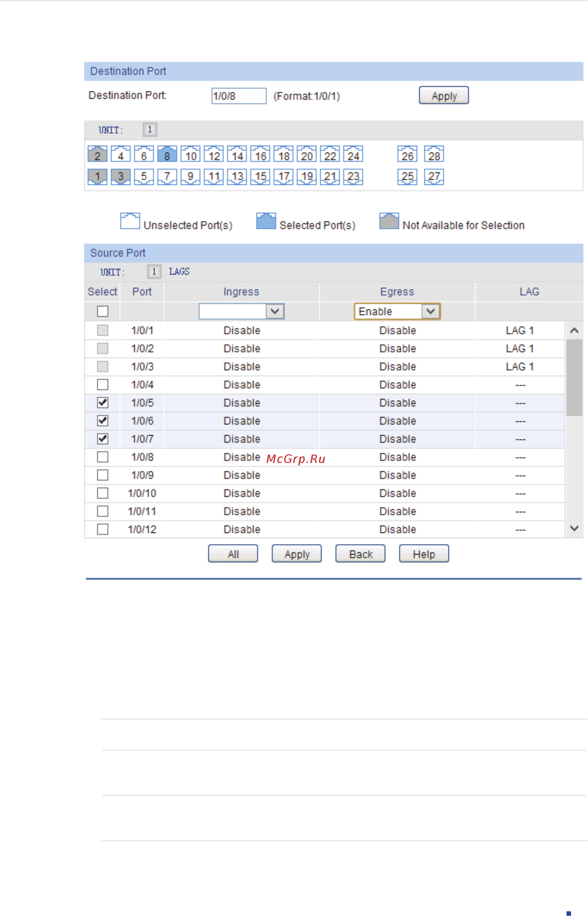Screen dimensions: 588x917
Task: Select port 13 icon
Action: (x=237, y=177)
